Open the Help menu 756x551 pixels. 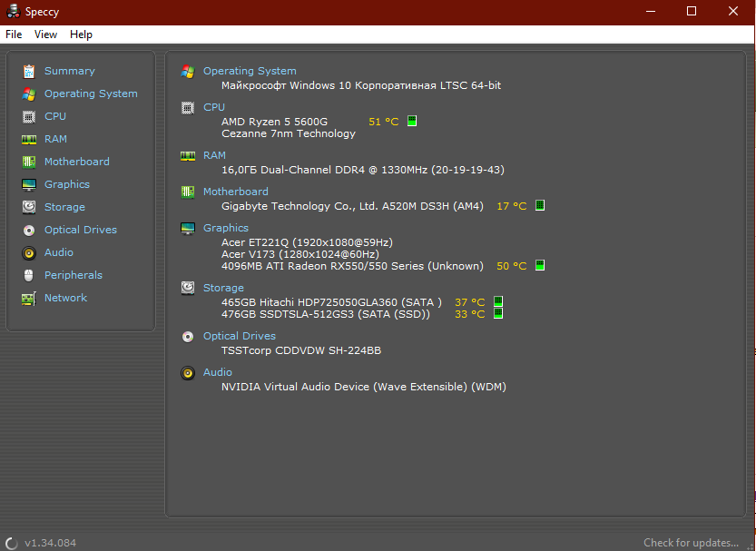[x=81, y=34]
